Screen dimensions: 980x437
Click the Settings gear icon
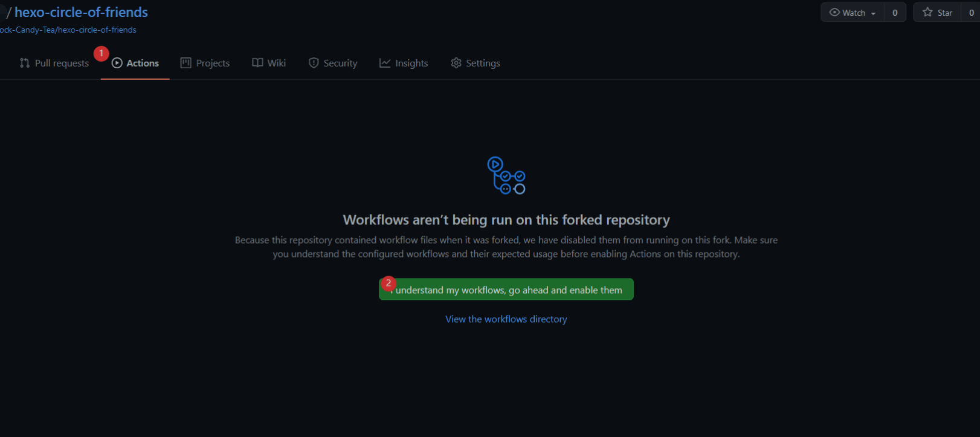pyautogui.click(x=456, y=63)
